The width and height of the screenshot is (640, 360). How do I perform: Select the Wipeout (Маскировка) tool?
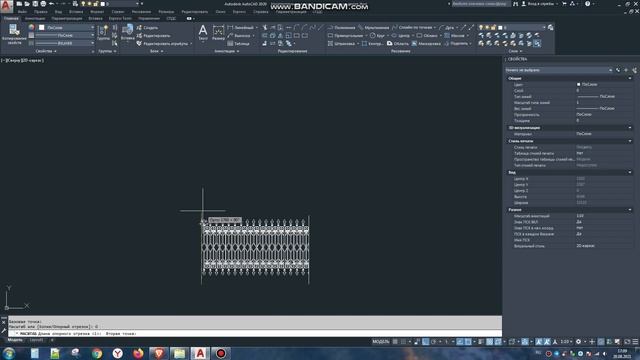tap(426, 43)
